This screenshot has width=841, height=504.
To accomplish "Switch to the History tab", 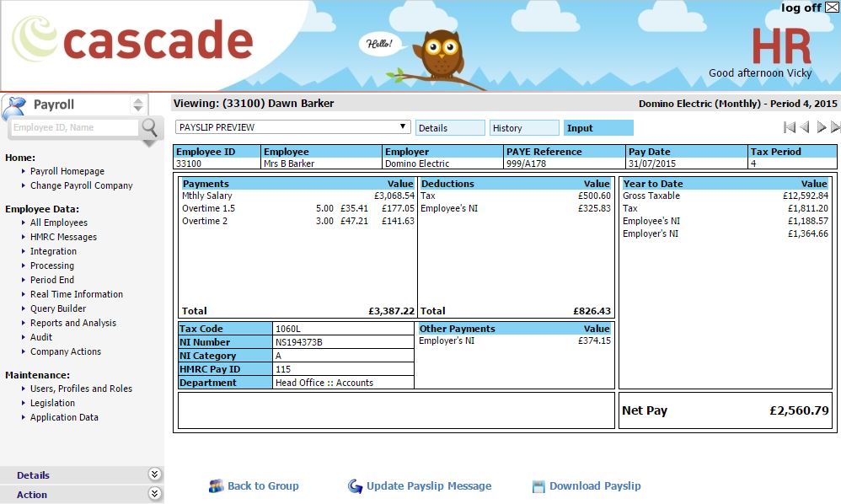I will click(524, 127).
